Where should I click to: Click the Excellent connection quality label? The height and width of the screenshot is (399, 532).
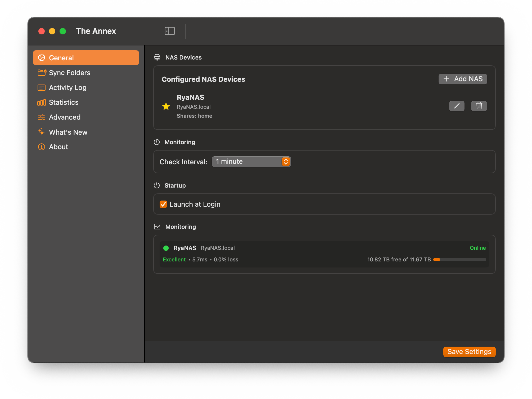point(174,260)
